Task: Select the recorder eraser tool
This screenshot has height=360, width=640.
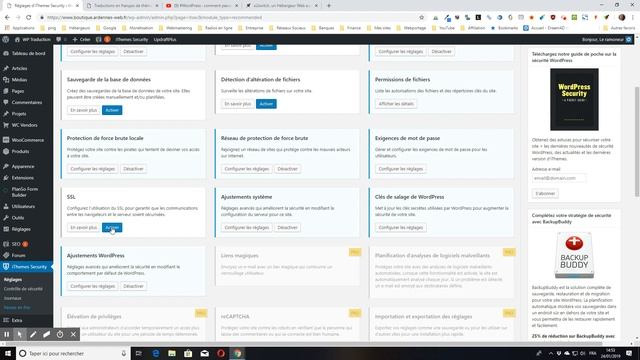Action: pos(47,334)
